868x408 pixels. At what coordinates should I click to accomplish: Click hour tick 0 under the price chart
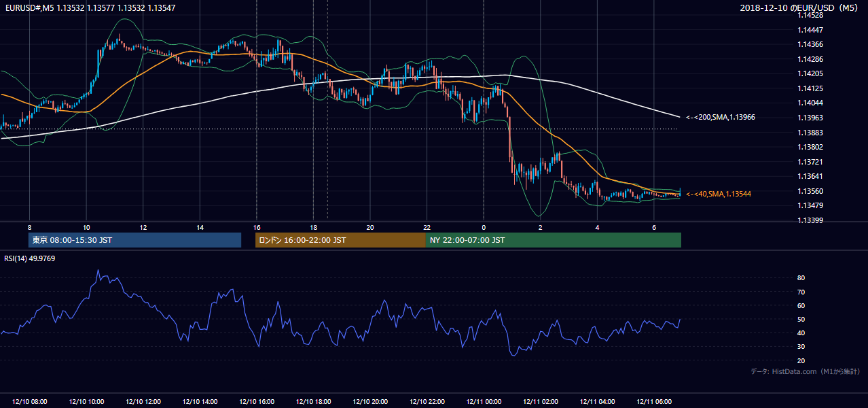(x=484, y=227)
